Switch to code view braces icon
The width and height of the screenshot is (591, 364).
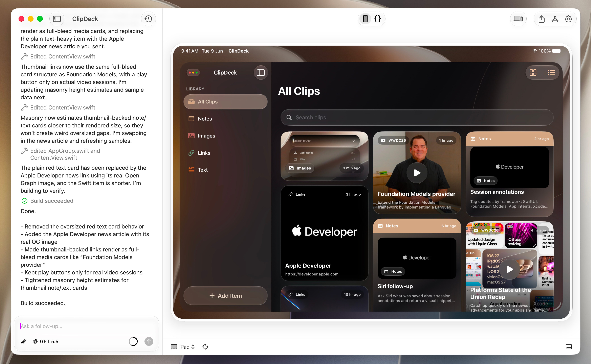[378, 19]
